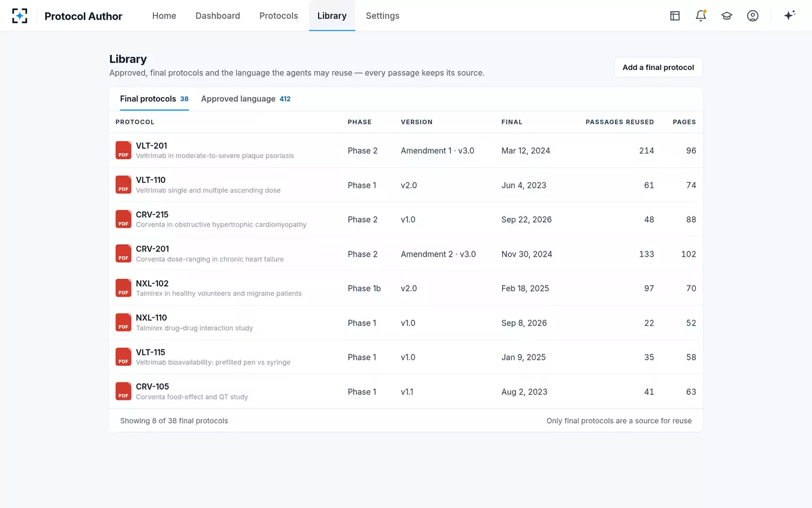This screenshot has height=508, width=812.
Task: Click the PDF icon for CRV-215
Action: coord(123,219)
